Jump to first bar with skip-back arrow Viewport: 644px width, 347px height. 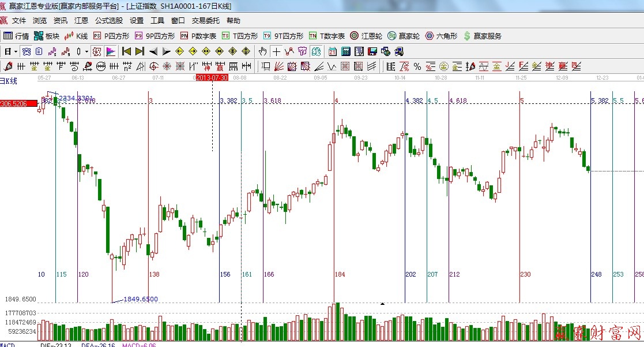126,51
